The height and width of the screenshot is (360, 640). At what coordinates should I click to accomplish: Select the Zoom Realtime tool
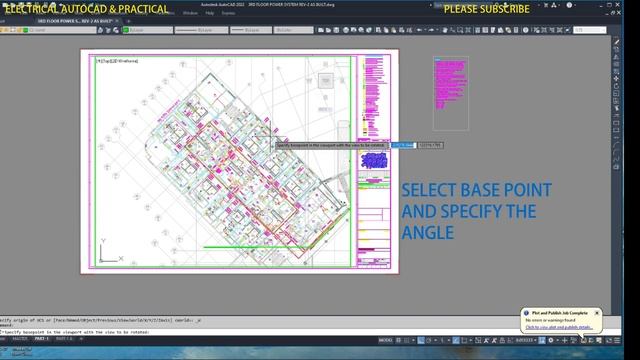pyautogui.click(x=452, y=30)
